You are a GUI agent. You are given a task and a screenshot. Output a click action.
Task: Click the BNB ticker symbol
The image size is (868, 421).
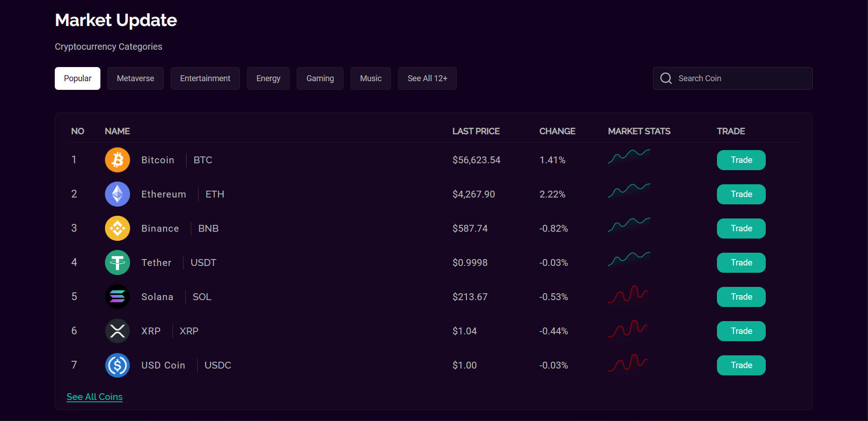tap(209, 229)
